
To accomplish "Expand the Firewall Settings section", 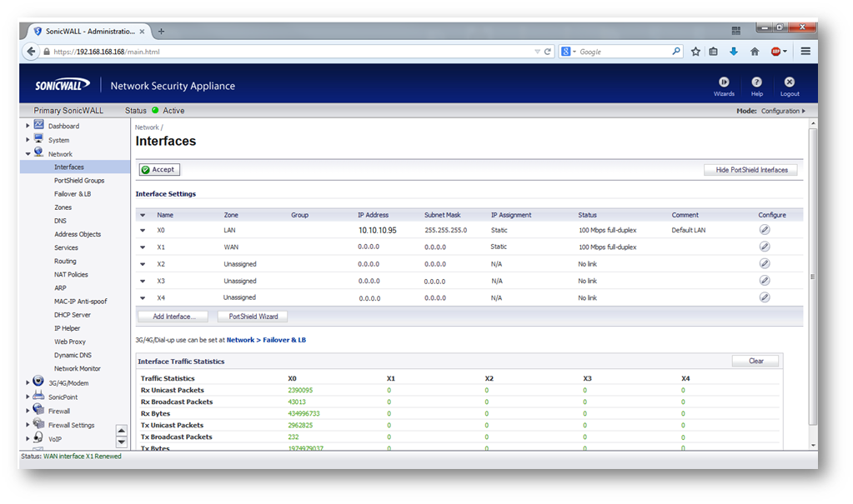I will coord(28,425).
